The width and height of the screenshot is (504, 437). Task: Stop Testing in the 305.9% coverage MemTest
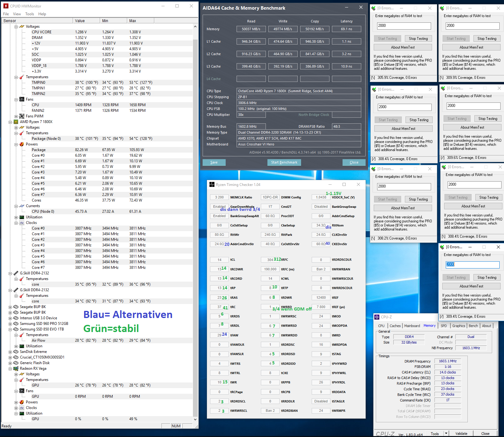pos(418,39)
